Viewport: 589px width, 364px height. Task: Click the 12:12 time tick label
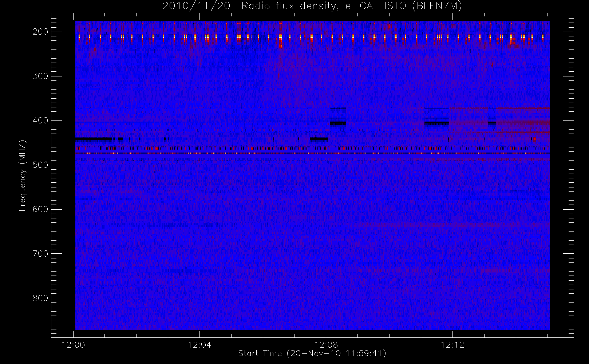click(452, 345)
